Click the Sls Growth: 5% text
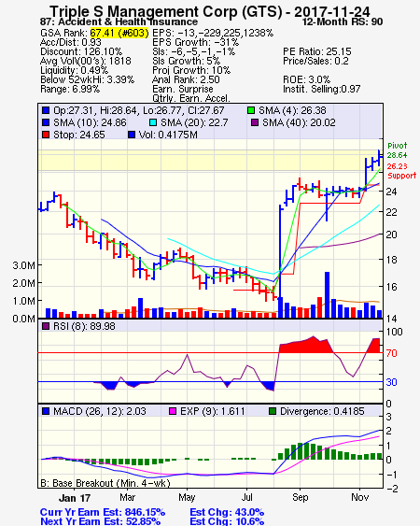 click(x=187, y=61)
